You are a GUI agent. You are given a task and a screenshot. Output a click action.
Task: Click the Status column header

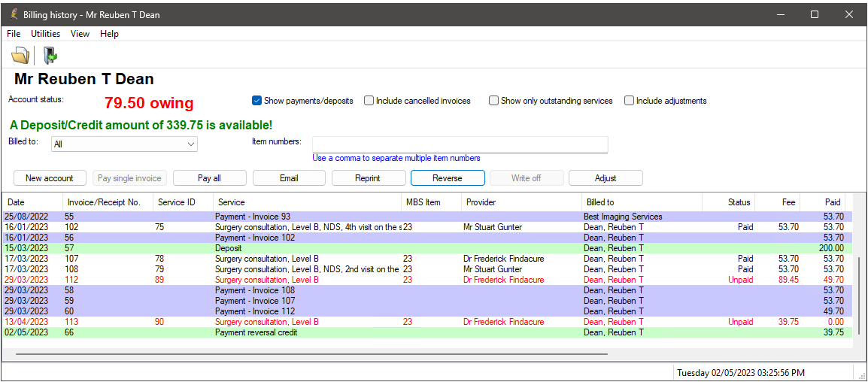[729, 202]
